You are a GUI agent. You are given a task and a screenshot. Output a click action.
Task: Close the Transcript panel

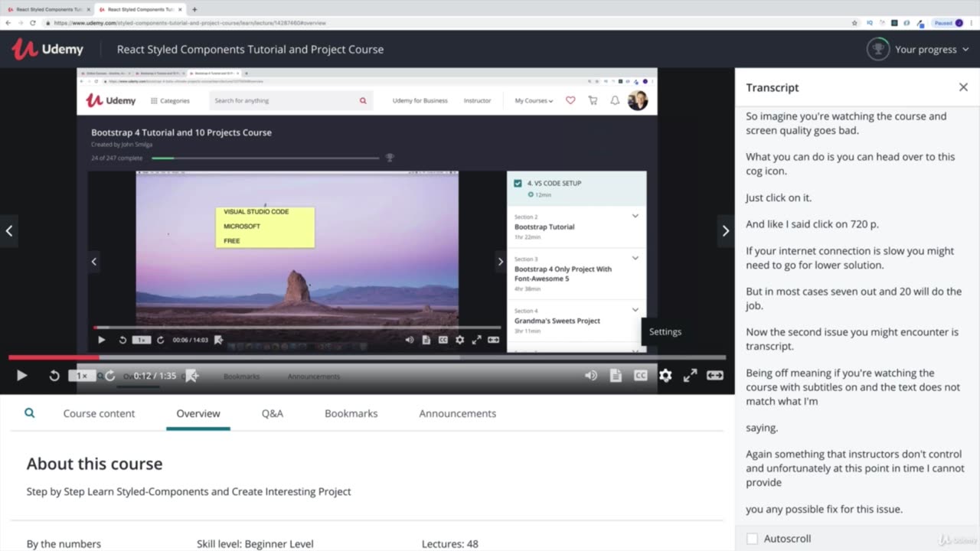pyautogui.click(x=963, y=87)
